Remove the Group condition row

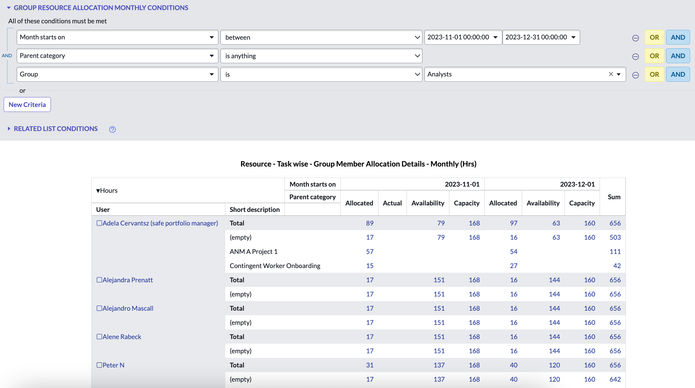635,75
